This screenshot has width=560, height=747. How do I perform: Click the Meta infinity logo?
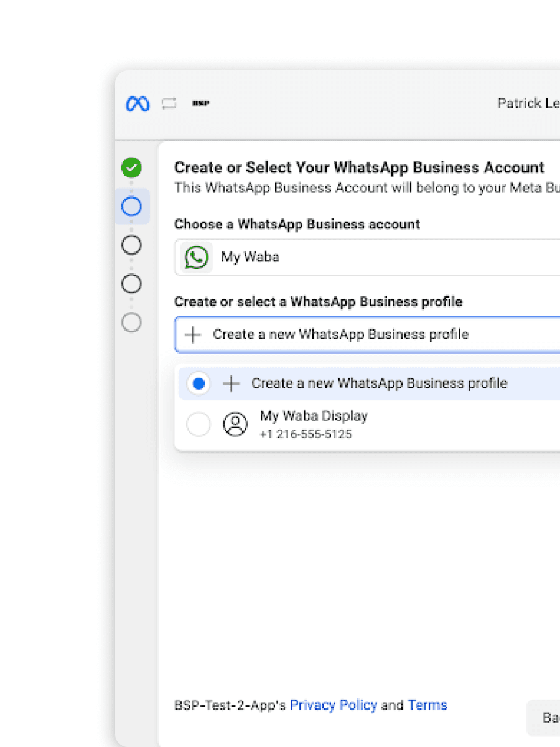[138, 104]
